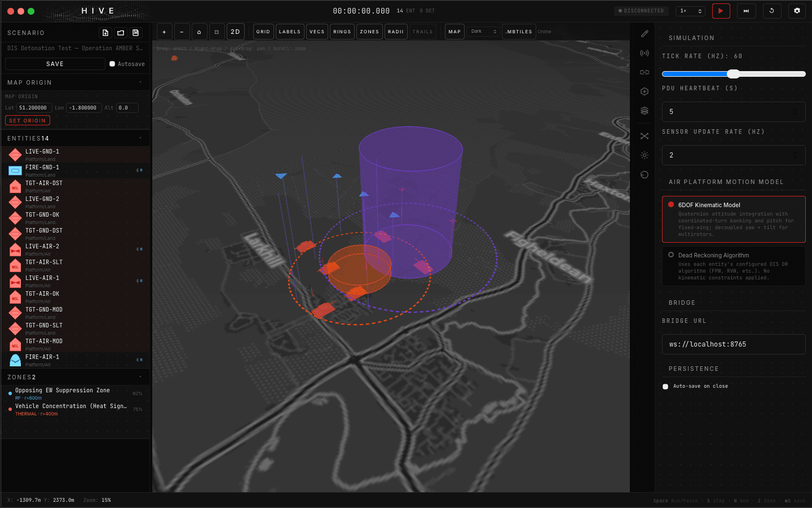Image resolution: width=812 pixels, height=508 pixels.
Task: Open settings gear icon
Action: (797, 11)
